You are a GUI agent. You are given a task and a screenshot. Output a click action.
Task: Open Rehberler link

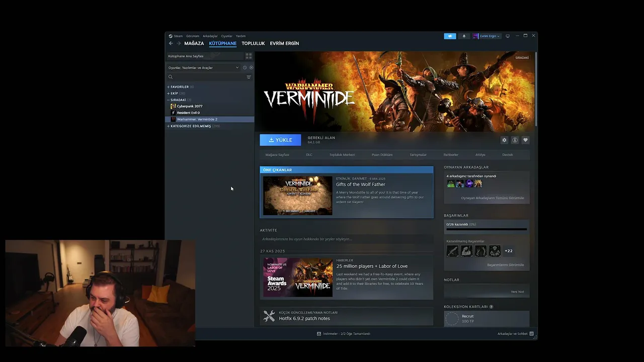451,155
